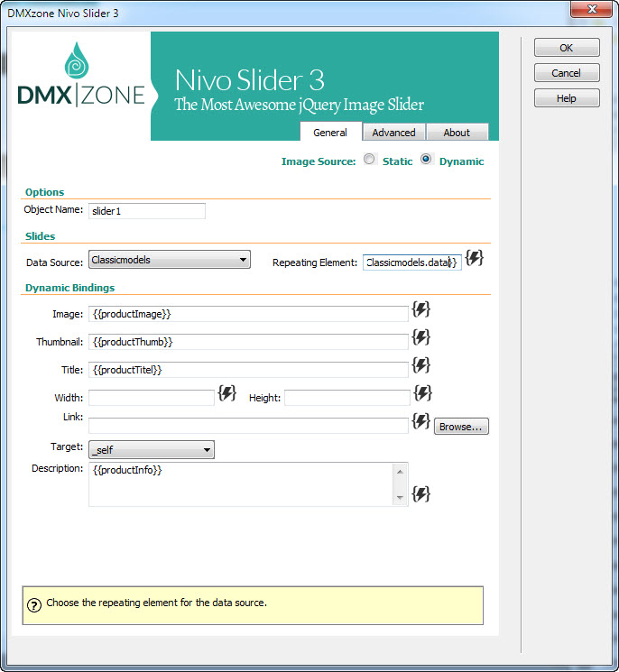Open dynamic data picker for Thumbnail field
The width and height of the screenshot is (619, 672).
pyautogui.click(x=421, y=337)
